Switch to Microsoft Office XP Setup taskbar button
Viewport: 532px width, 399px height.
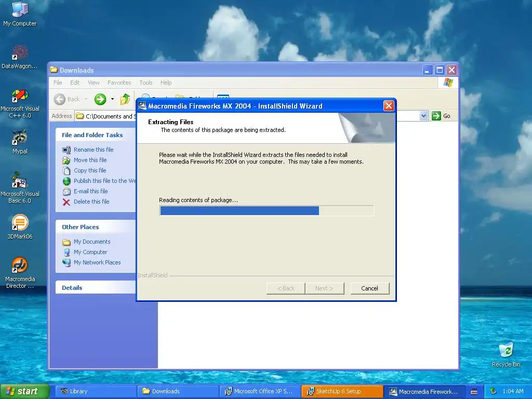260,391
